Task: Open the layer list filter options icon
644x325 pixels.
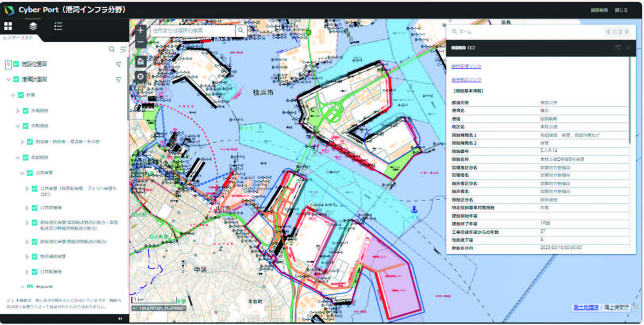Action: click(x=123, y=49)
